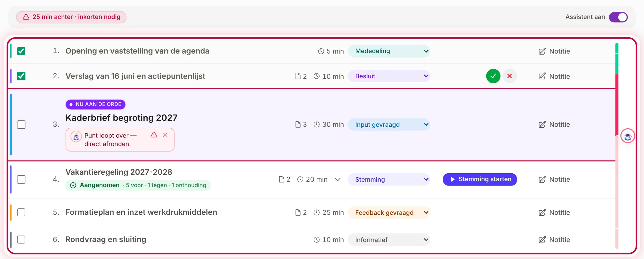Viewport: 644px width, 259px height.
Task: Open the floating assistant robot icon
Action: [627, 136]
